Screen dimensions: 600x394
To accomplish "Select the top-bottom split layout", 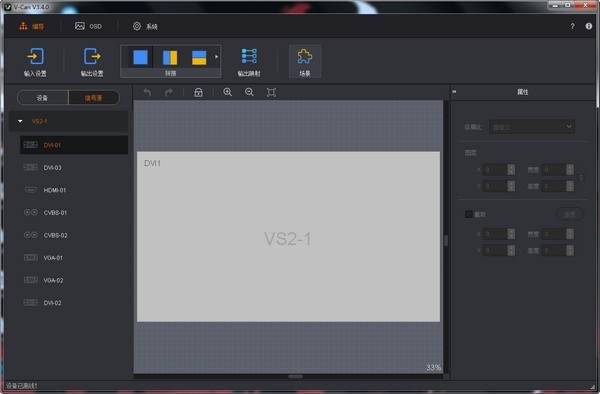I will click(x=199, y=57).
